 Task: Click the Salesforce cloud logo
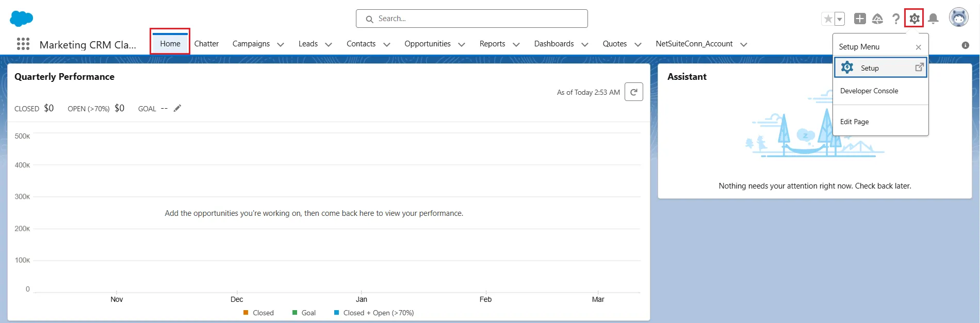[x=21, y=19]
